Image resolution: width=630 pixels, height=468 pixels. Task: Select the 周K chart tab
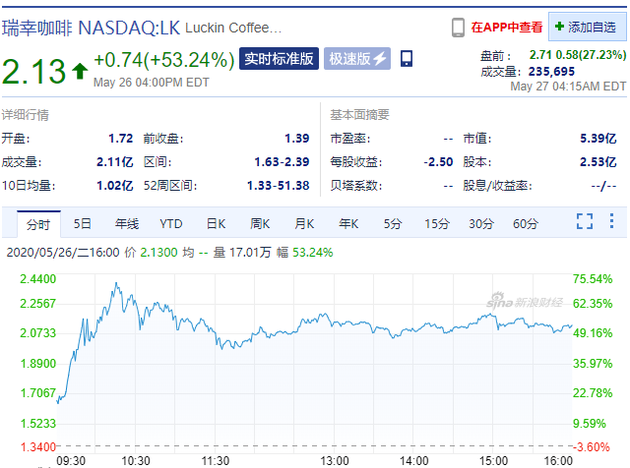(x=260, y=223)
